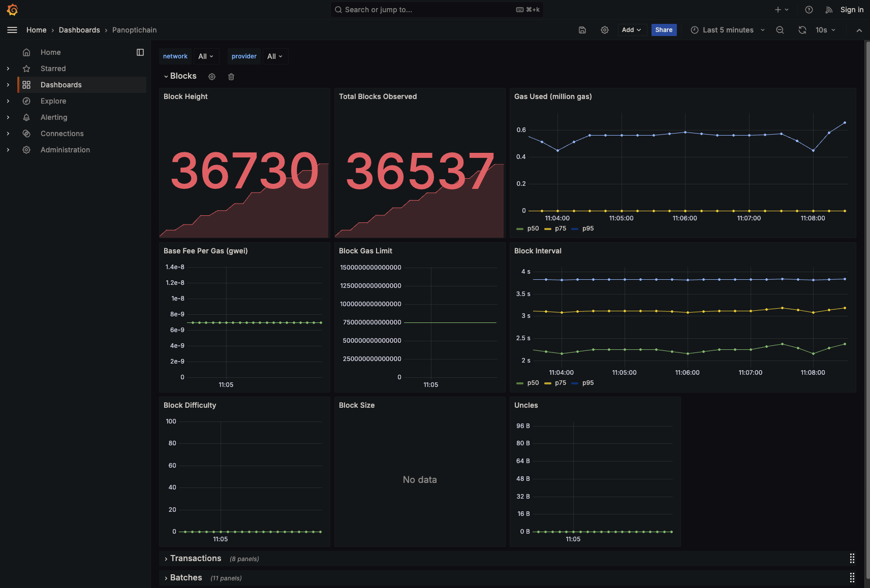Image resolution: width=870 pixels, height=588 pixels.
Task: Click the save dashboard icon
Action: pos(582,30)
